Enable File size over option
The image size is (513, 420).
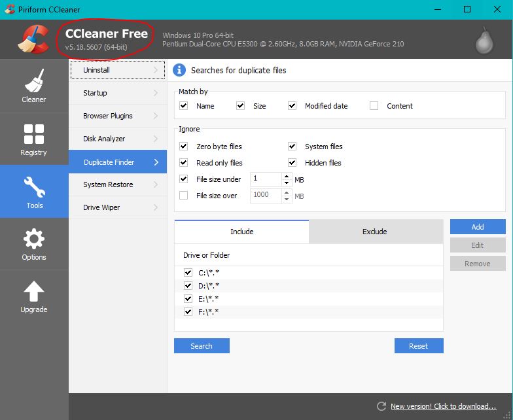tap(183, 195)
